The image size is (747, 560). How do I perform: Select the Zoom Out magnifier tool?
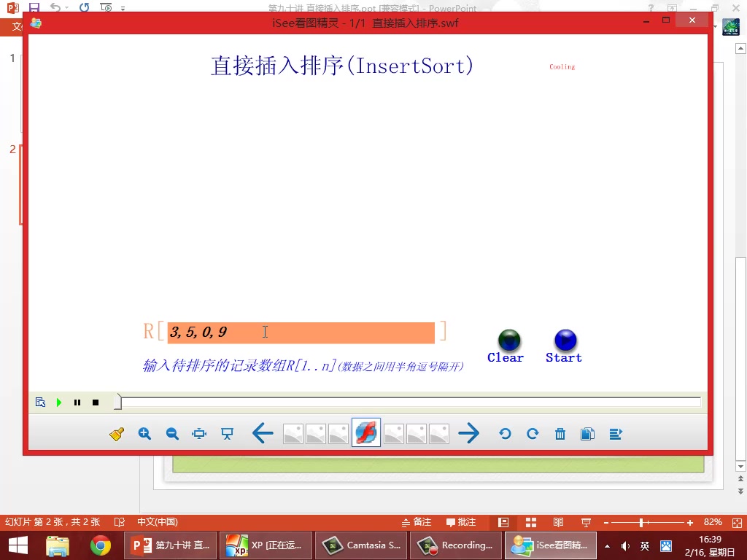172,433
